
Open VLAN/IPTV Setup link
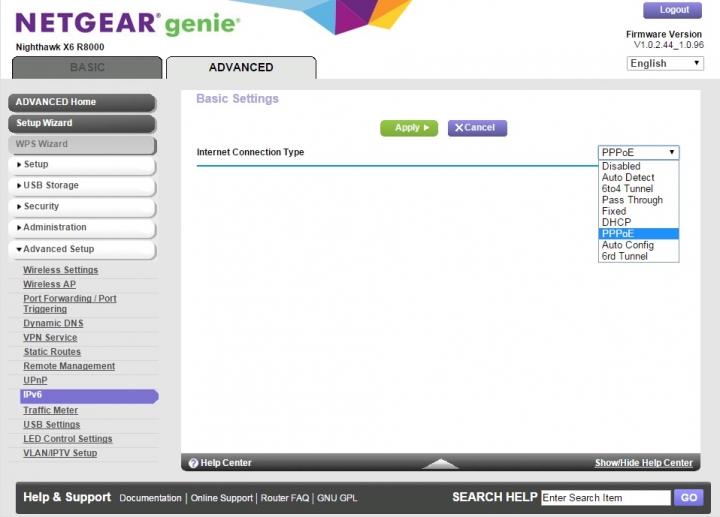(x=60, y=453)
